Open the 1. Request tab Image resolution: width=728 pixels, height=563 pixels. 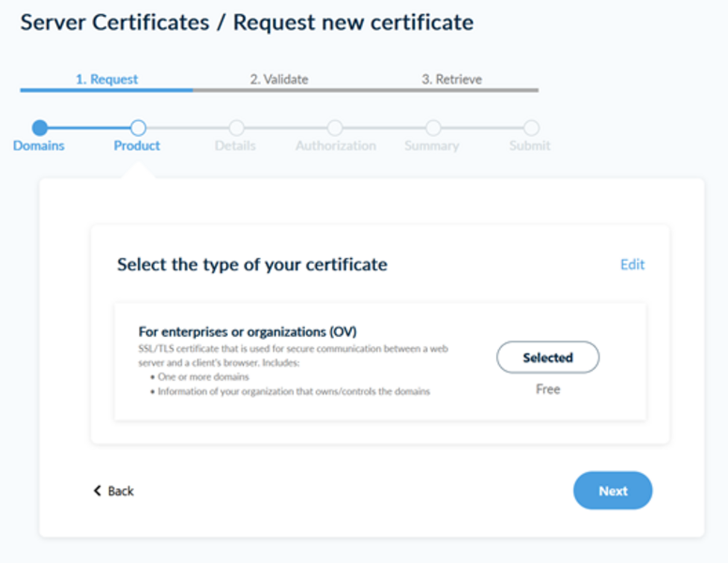point(106,80)
